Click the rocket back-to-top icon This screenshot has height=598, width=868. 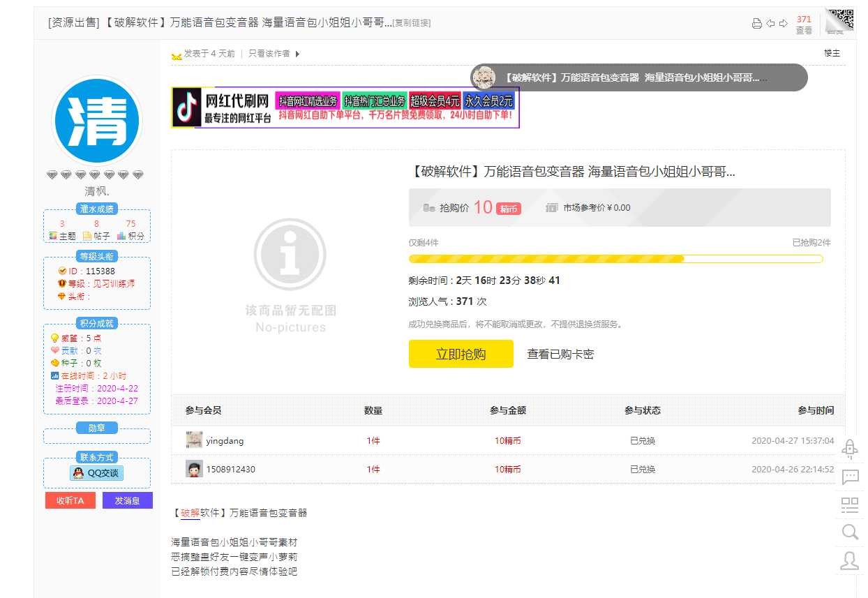pyautogui.click(x=849, y=449)
